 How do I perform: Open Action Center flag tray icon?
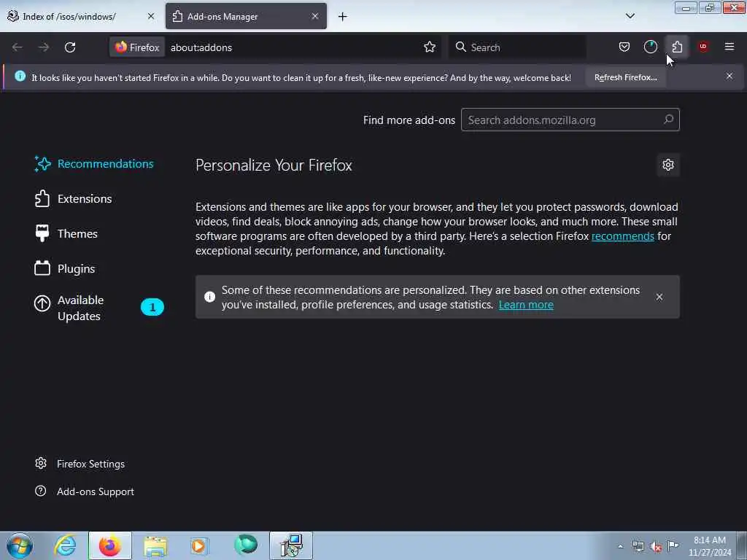673,546
